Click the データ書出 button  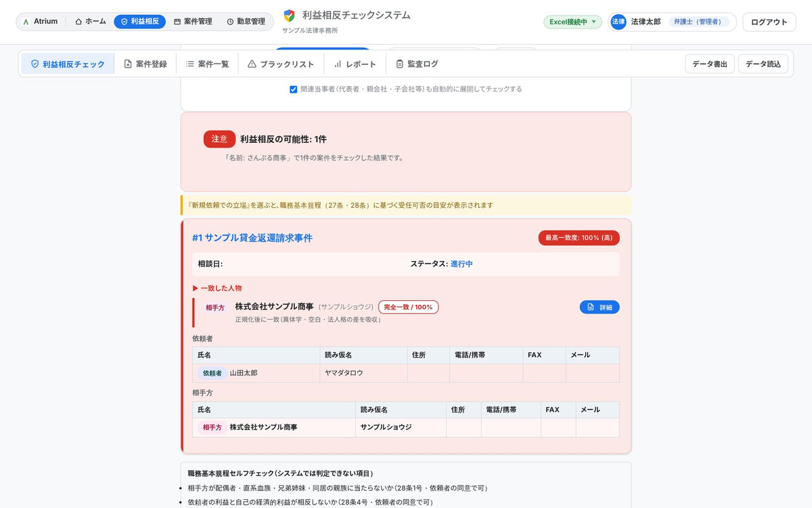[710, 64]
